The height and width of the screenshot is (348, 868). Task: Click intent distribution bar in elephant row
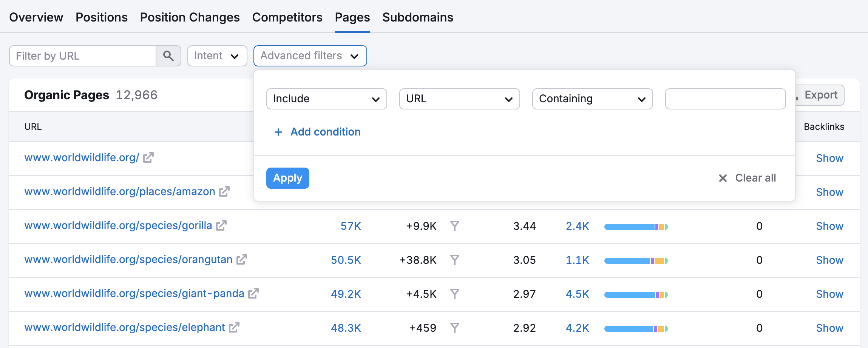point(636,329)
